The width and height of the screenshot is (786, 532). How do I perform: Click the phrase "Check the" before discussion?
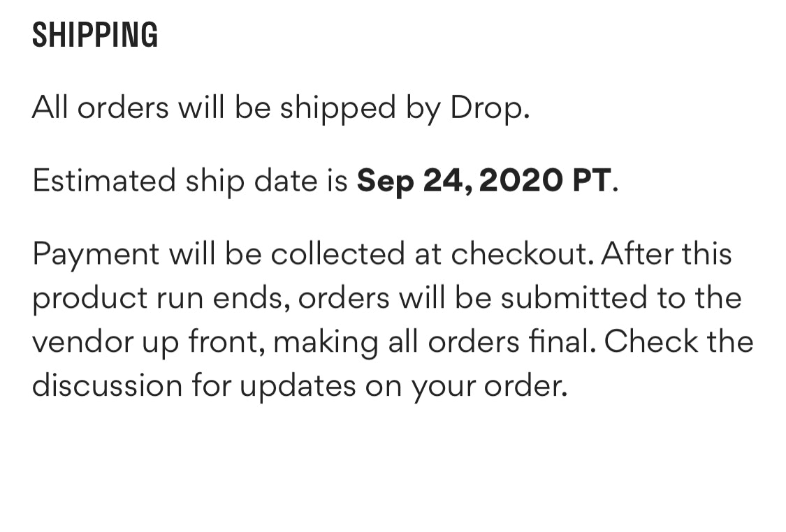[678, 341]
